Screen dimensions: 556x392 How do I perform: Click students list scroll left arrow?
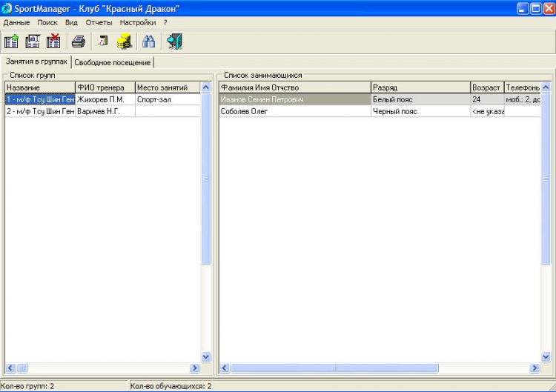225,368
